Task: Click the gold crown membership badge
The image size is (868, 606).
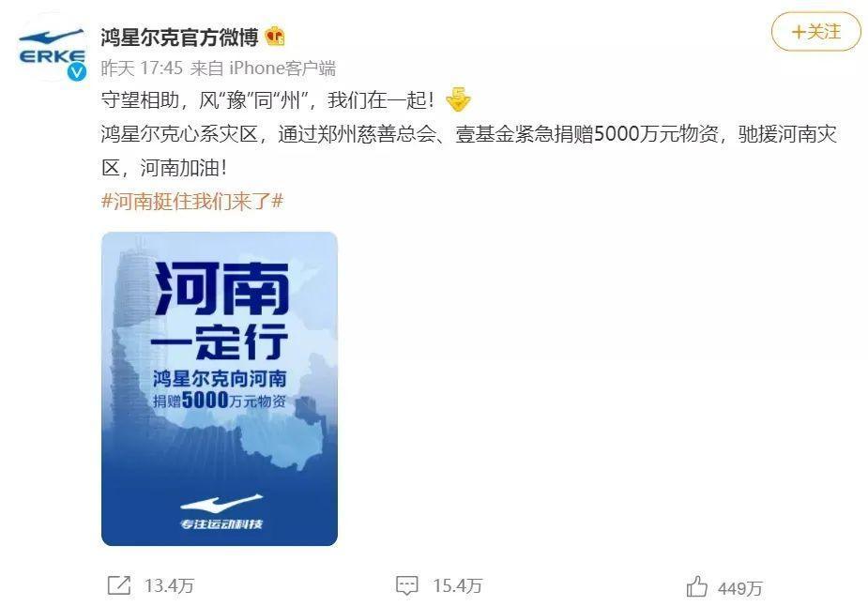Action: pyautogui.click(x=275, y=38)
